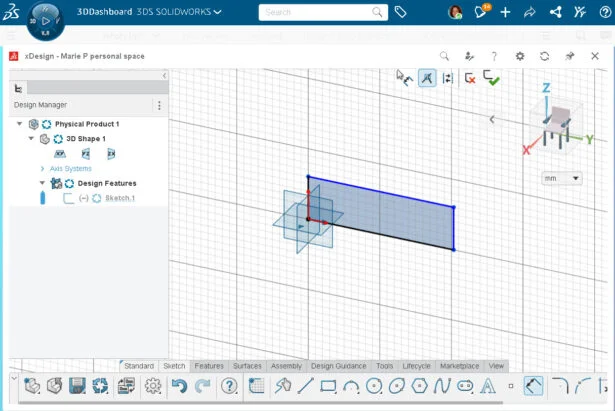This screenshot has height=411, width=615.
Task: Click the Save disk icon
Action: coord(77,385)
